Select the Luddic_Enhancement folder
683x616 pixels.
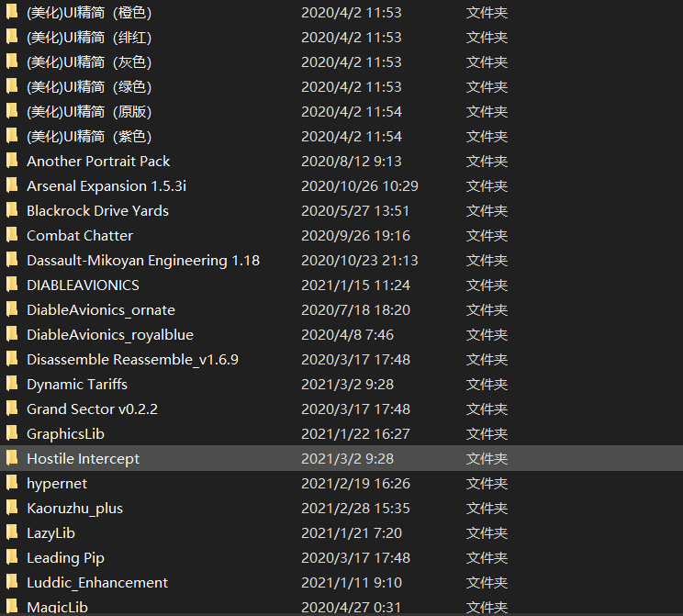click(x=96, y=582)
